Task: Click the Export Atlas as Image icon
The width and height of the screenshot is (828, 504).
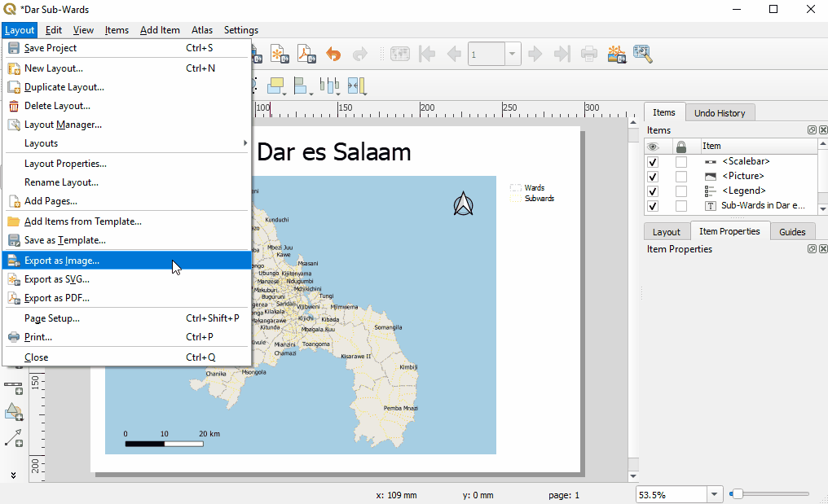Action: 616,55
